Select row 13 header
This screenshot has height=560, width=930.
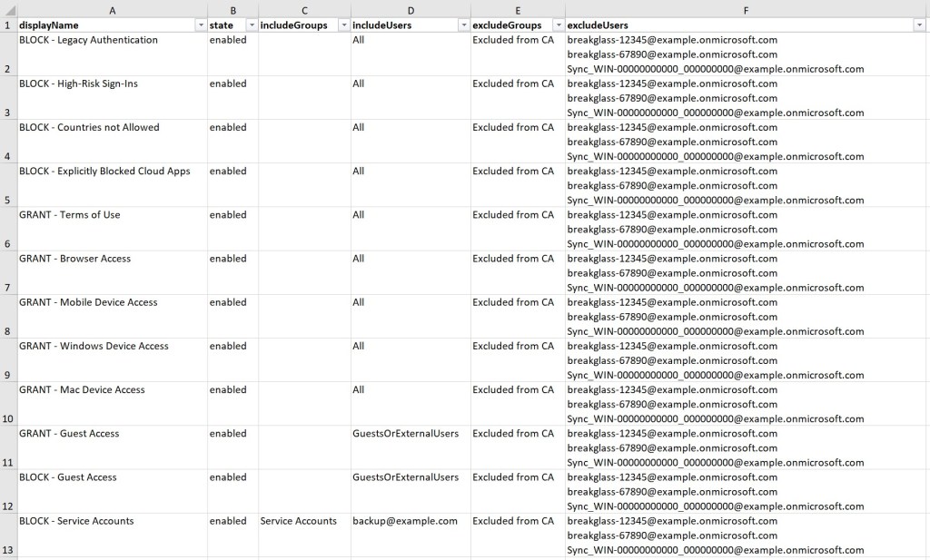tap(7, 549)
